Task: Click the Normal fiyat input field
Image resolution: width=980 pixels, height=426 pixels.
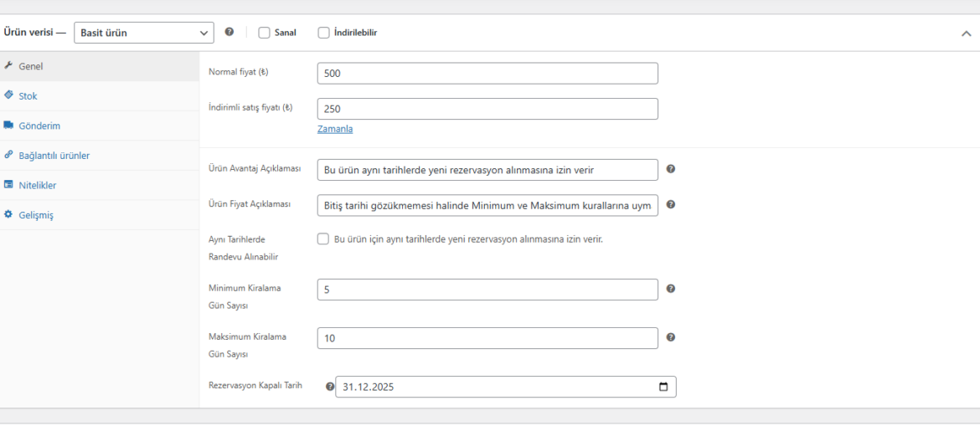Action: [487, 73]
